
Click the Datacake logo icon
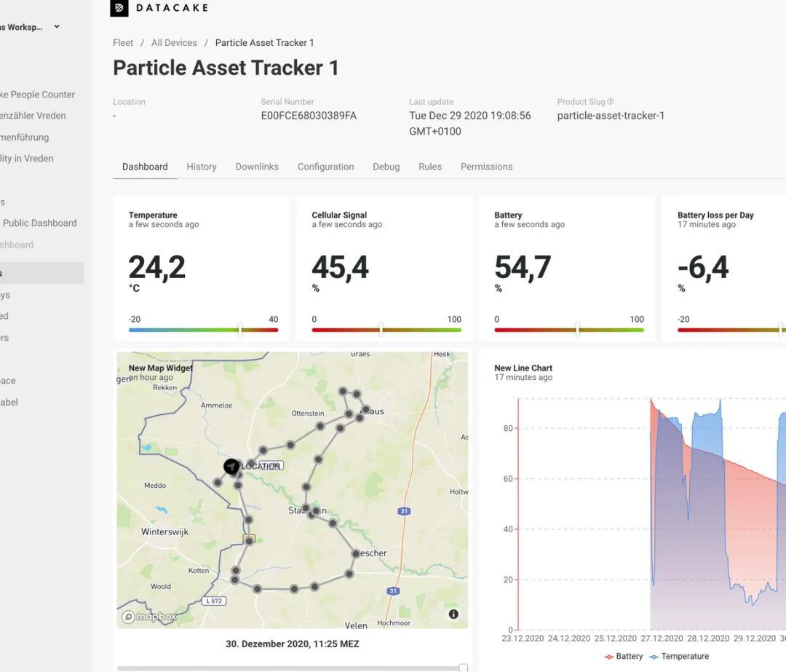click(119, 8)
